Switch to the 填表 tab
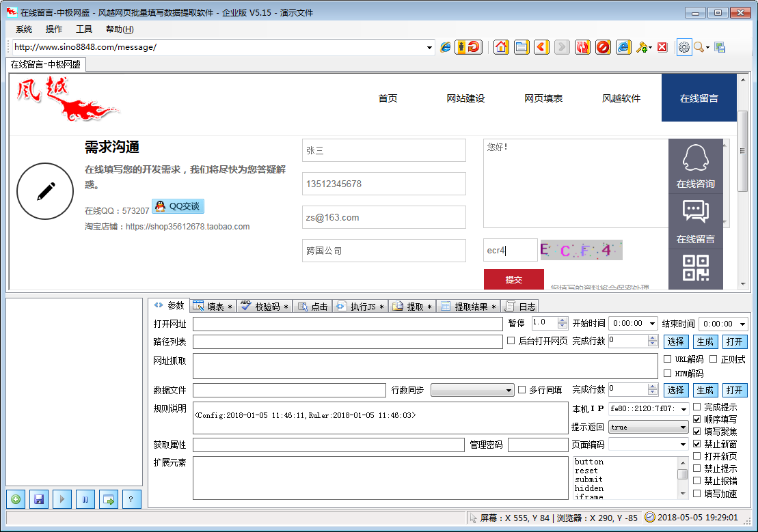Image resolution: width=758 pixels, height=532 pixels. (x=213, y=307)
